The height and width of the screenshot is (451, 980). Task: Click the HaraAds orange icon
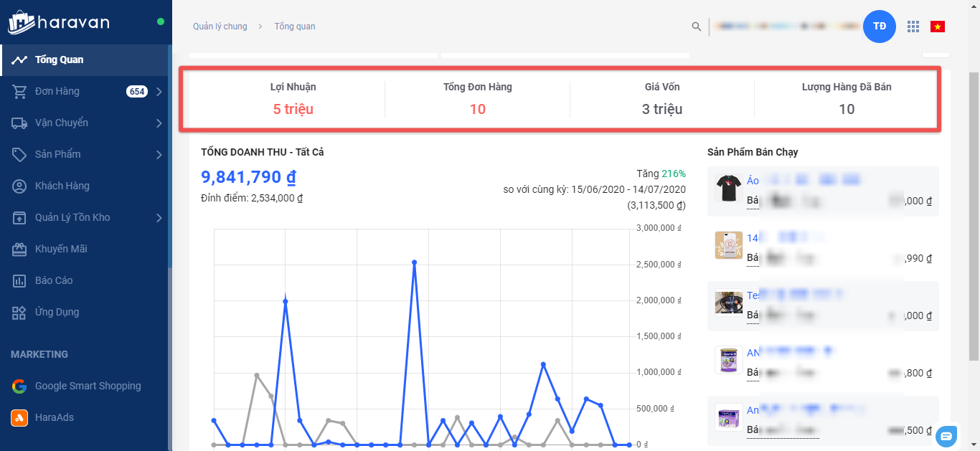[19, 418]
